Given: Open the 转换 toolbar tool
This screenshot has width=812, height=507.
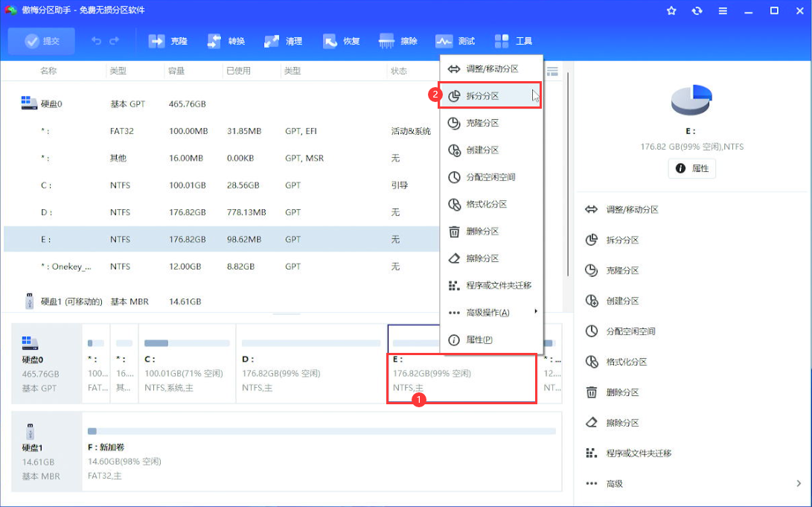Looking at the screenshot, I should pyautogui.click(x=226, y=41).
